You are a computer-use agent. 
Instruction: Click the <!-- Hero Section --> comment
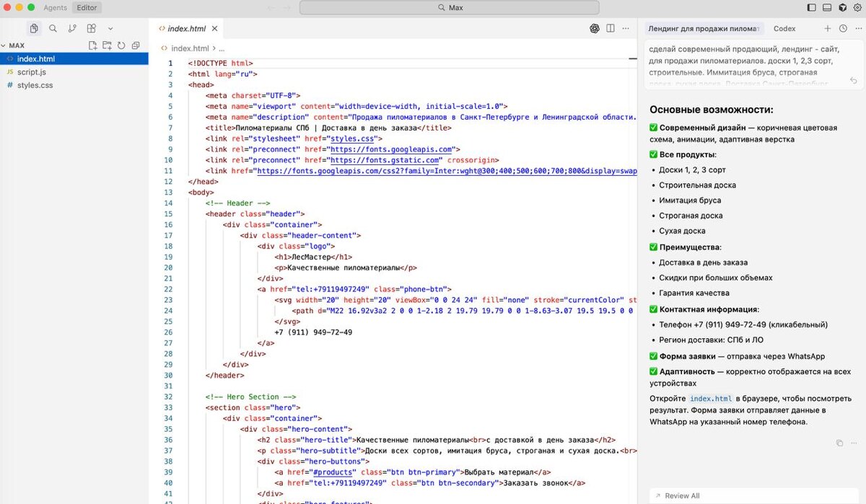250,397
